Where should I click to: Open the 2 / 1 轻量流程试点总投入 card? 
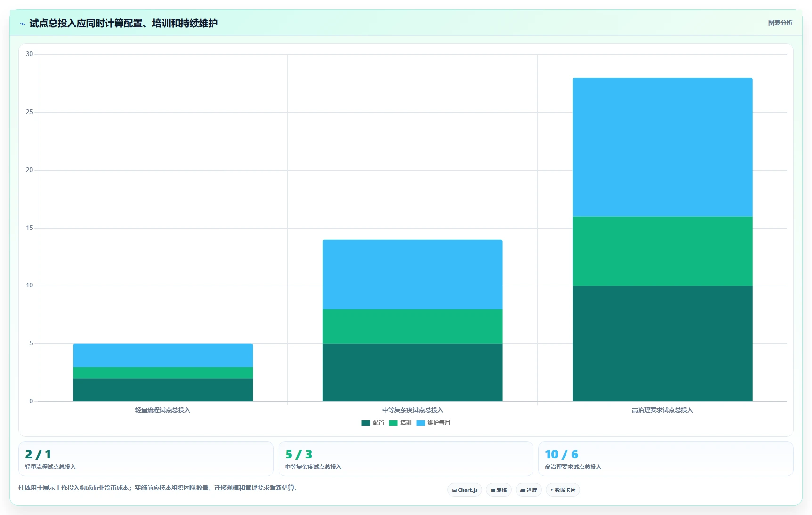coord(146,459)
